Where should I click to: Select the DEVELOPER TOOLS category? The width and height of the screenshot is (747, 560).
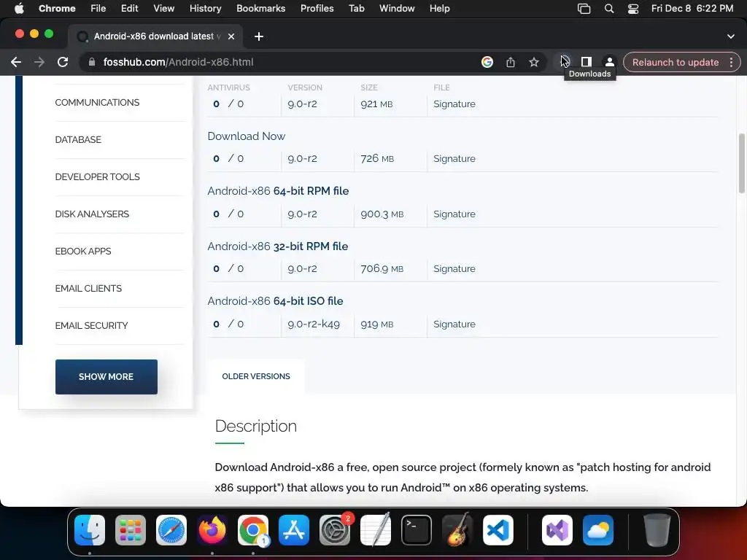pyautogui.click(x=97, y=176)
